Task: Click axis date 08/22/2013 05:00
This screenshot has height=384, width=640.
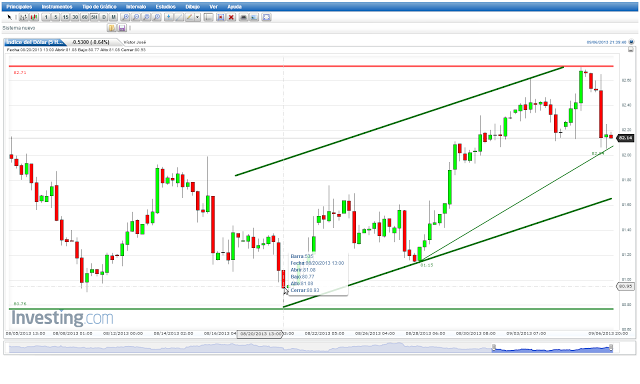Action: (x=324, y=333)
